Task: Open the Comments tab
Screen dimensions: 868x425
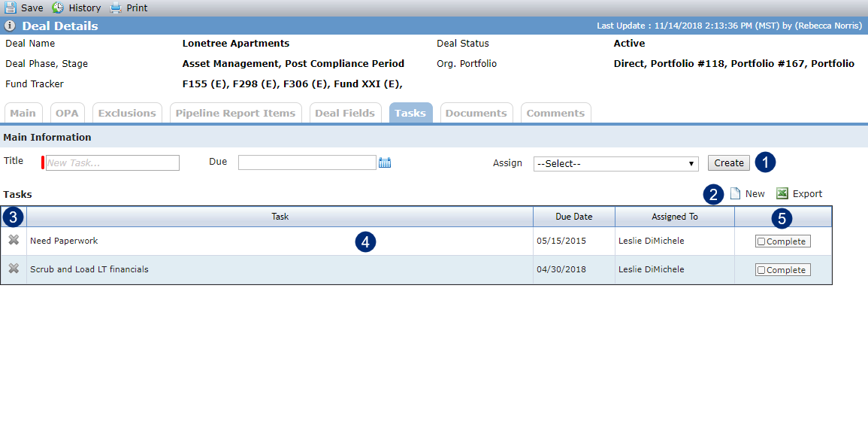Action: tap(556, 113)
